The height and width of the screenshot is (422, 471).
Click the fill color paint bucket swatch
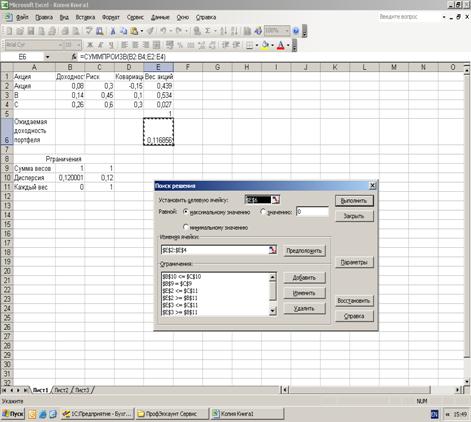[265, 45]
